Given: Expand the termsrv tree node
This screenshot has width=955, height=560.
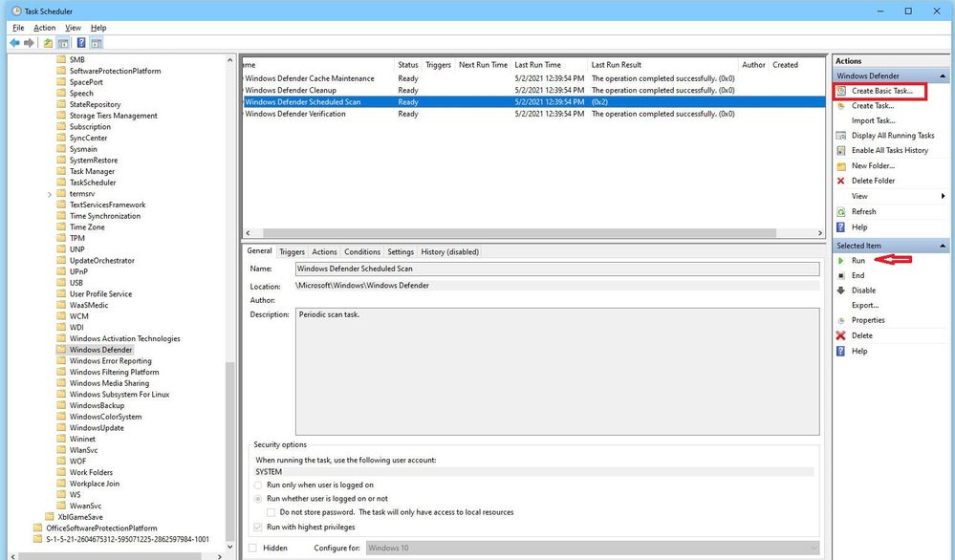Looking at the screenshot, I should pos(50,194).
